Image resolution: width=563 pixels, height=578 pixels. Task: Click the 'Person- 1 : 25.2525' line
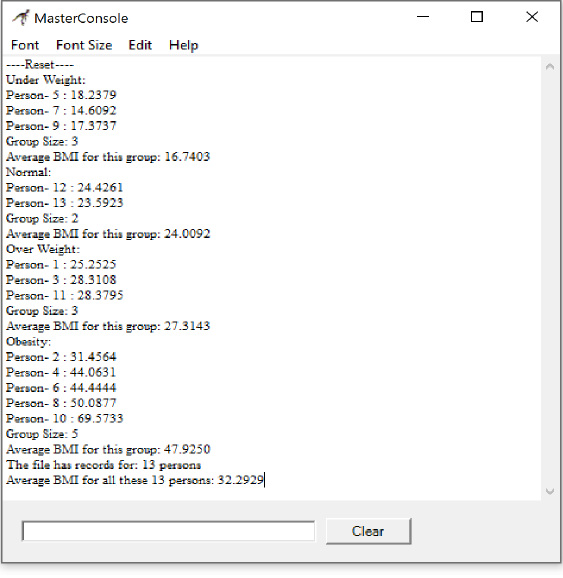tap(61, 265)
